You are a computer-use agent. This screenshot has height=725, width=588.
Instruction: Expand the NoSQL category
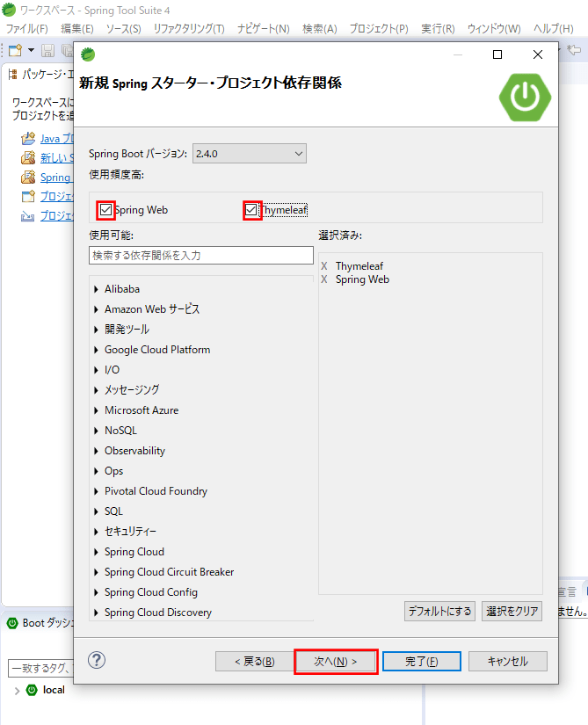point(96,431)
